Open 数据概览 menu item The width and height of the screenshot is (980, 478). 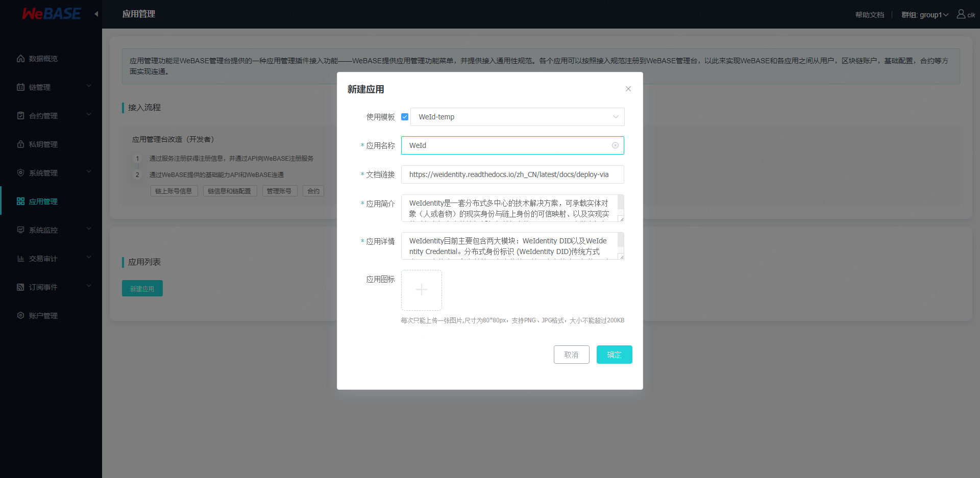pyautogui.click(x=51, y=59)
